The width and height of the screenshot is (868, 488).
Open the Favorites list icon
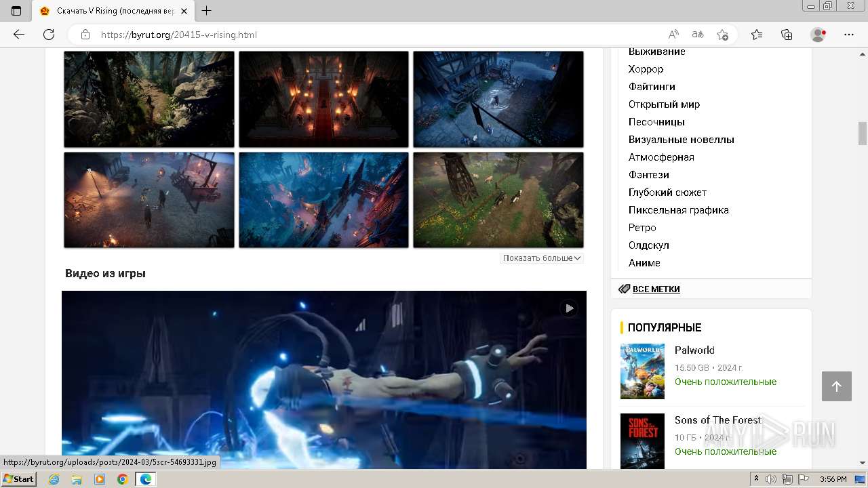(x=757, y=35)
